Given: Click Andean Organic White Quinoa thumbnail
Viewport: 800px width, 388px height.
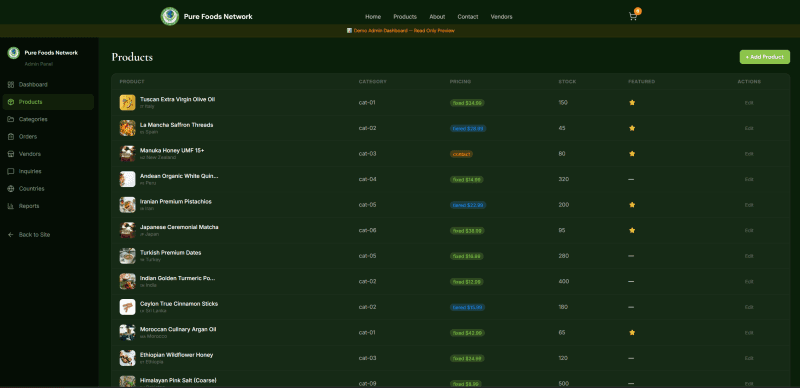Looking at the screenshot, I should point(128,179).
